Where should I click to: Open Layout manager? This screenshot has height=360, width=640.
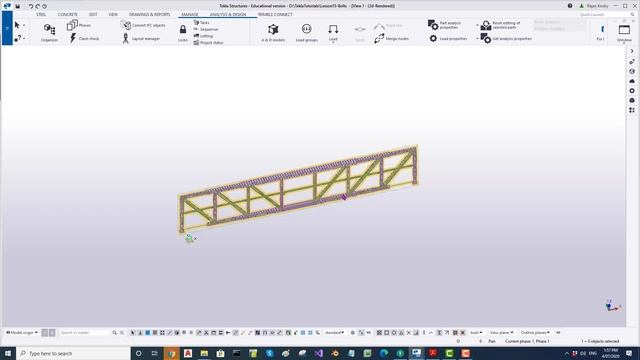(x=141, y=38)
